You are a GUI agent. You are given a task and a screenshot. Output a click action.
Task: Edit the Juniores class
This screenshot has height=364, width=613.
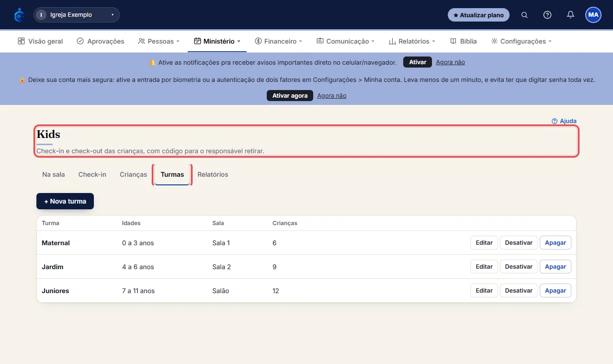484,291
